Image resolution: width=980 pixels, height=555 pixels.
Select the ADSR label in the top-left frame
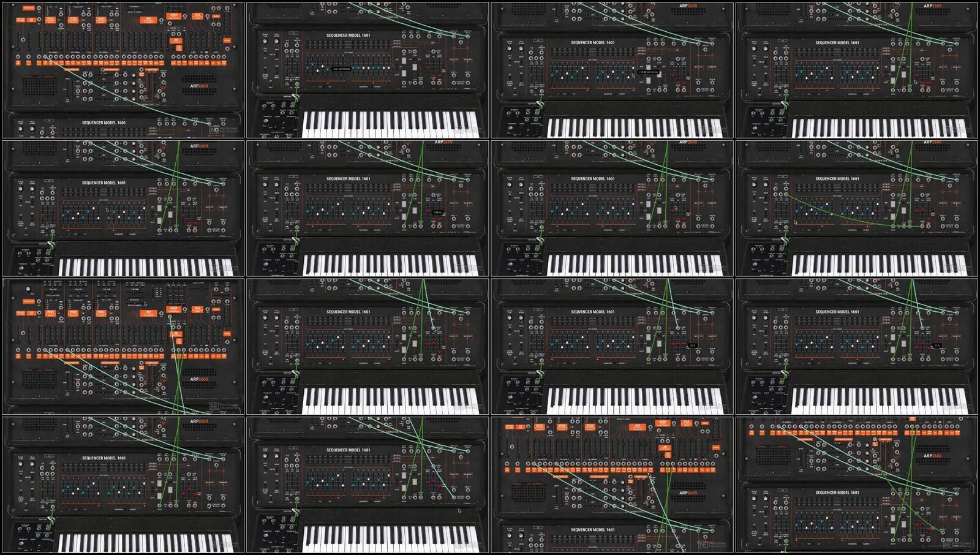pos(175,16)
